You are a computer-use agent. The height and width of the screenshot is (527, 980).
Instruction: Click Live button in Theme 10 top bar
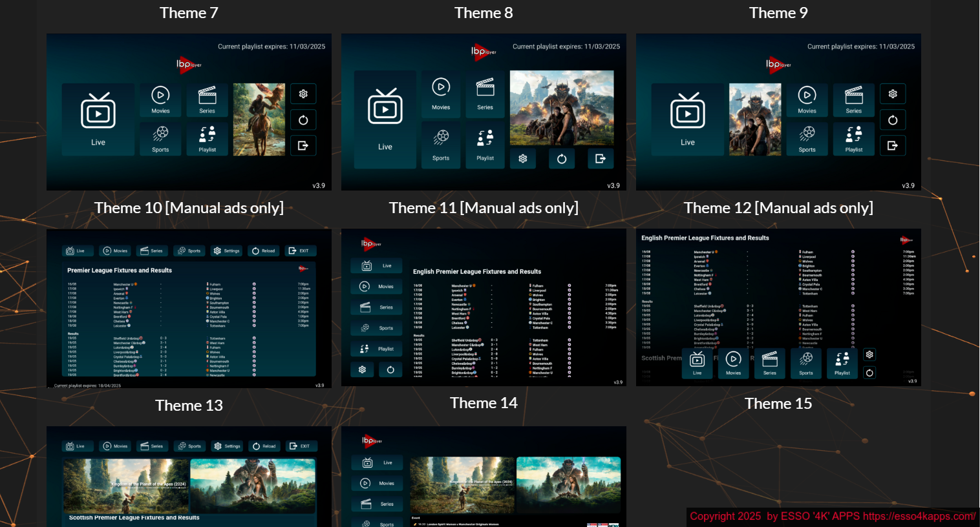[x=77, y=251]
